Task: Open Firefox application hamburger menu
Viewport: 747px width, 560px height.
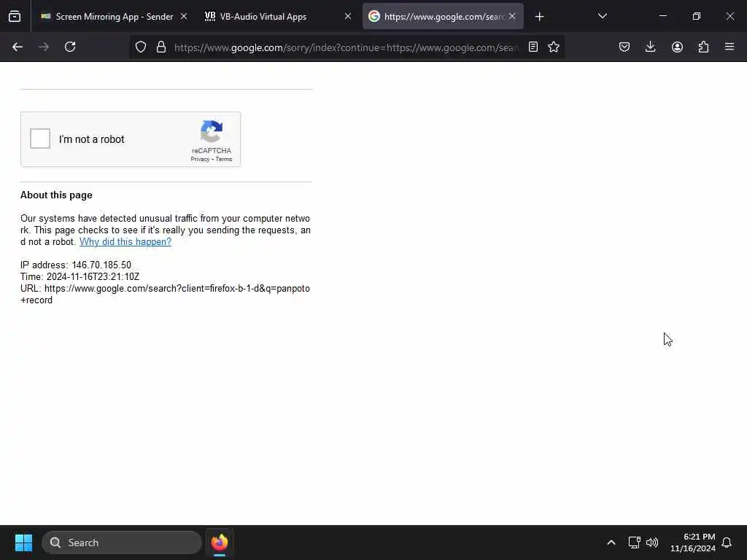Action: tap(729, 47)
